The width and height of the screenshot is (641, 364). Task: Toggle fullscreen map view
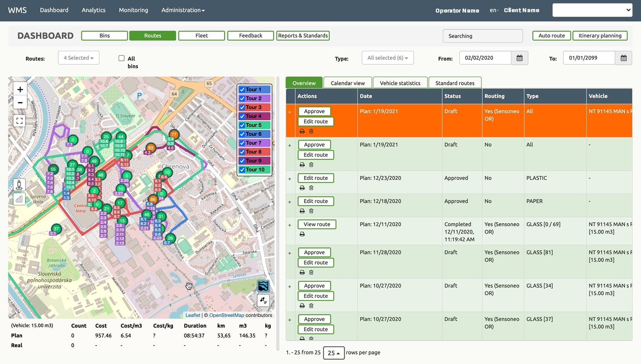tap(20, 121)
